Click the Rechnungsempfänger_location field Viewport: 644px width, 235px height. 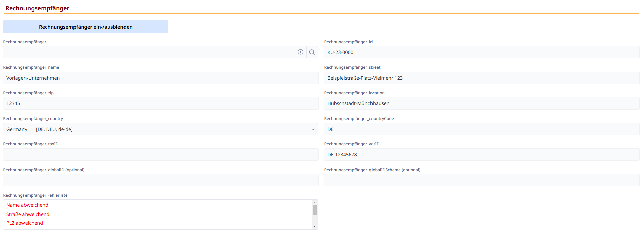(x=481, y=103)
